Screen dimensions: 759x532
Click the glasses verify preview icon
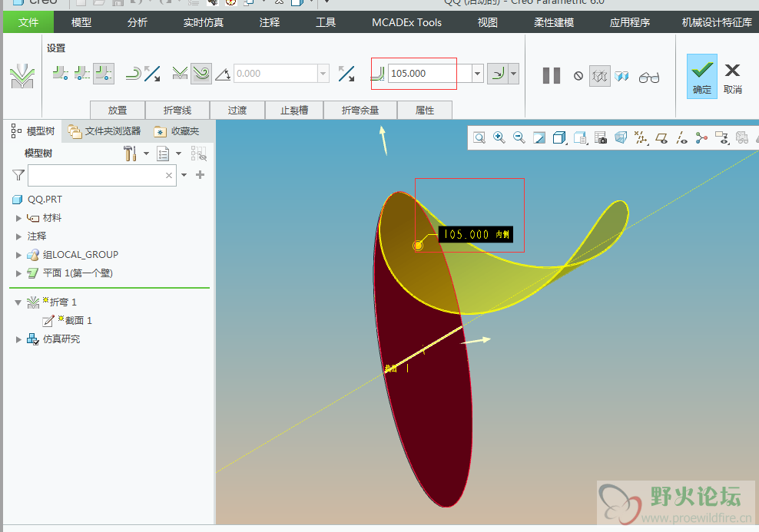649,78
